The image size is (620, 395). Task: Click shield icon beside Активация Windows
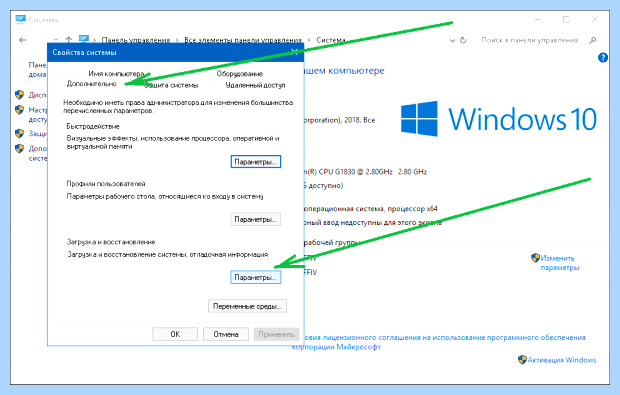pyautogui.click(x=522, y=359)
